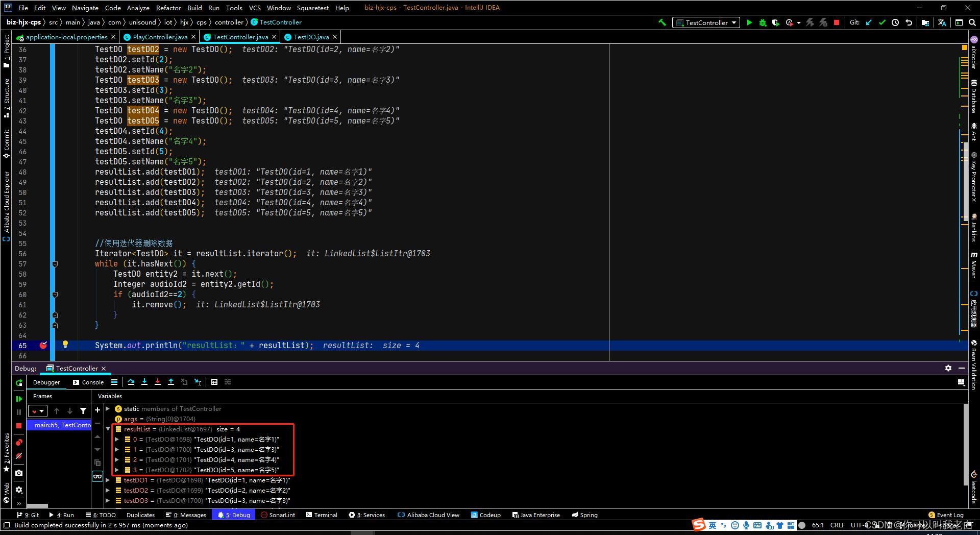980x535 pixels.
Task: Fold the while loop at line 57
Action: point(55,264)
